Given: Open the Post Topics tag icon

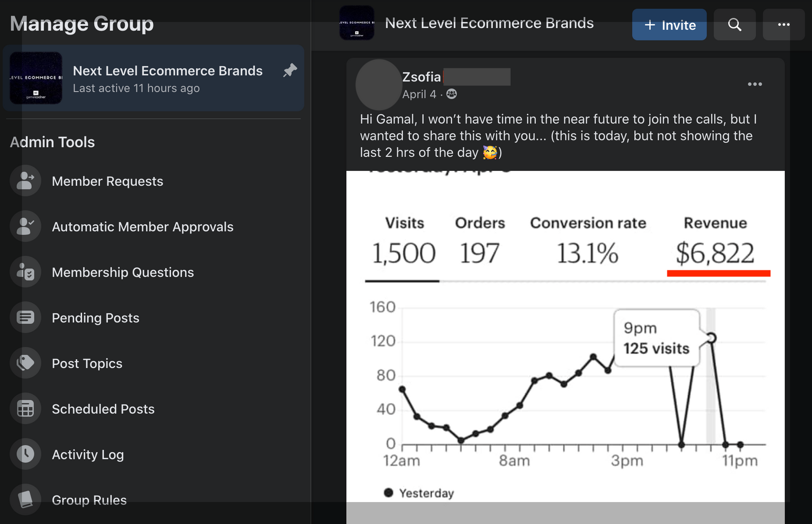Looking at the screenshot, I should click(x=25, y=363).
